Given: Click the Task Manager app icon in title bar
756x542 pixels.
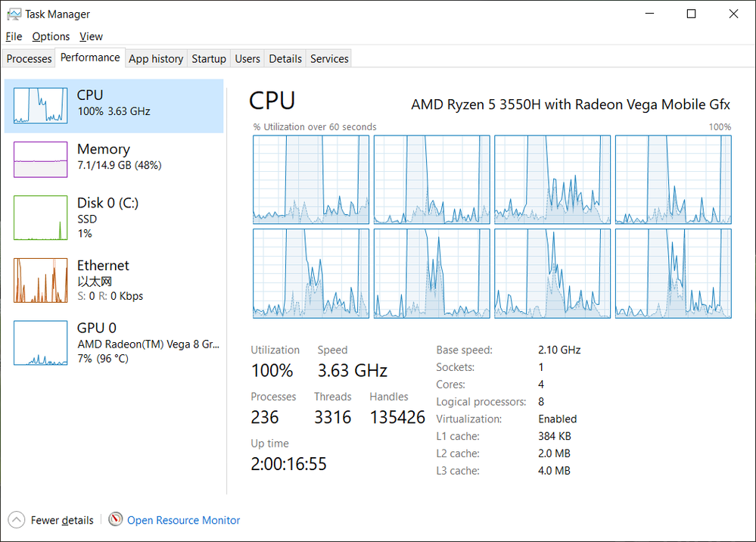Looking at the screenshot, I should [x=14, y=14].
